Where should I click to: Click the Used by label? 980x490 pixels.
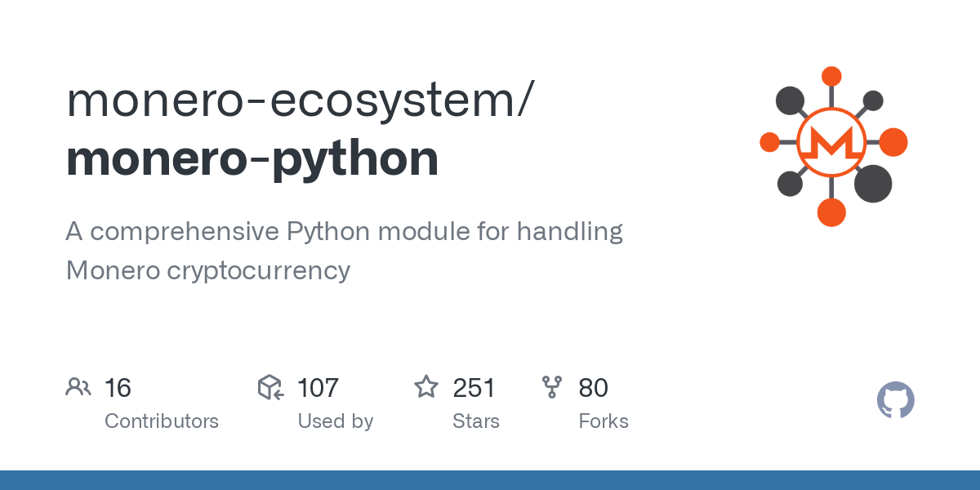click(x=335, y=421)
